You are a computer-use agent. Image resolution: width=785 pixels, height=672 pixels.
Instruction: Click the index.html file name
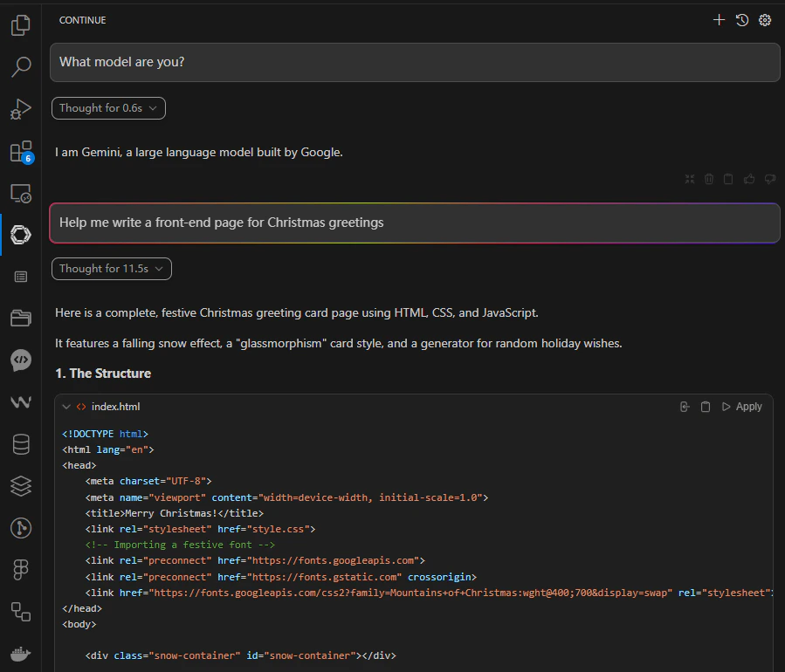(x=115, y=407)
